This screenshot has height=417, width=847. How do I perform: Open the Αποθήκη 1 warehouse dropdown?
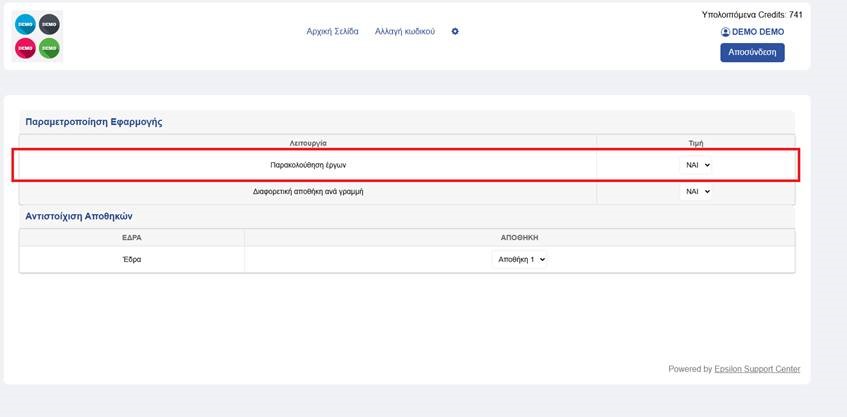(519, 259)
